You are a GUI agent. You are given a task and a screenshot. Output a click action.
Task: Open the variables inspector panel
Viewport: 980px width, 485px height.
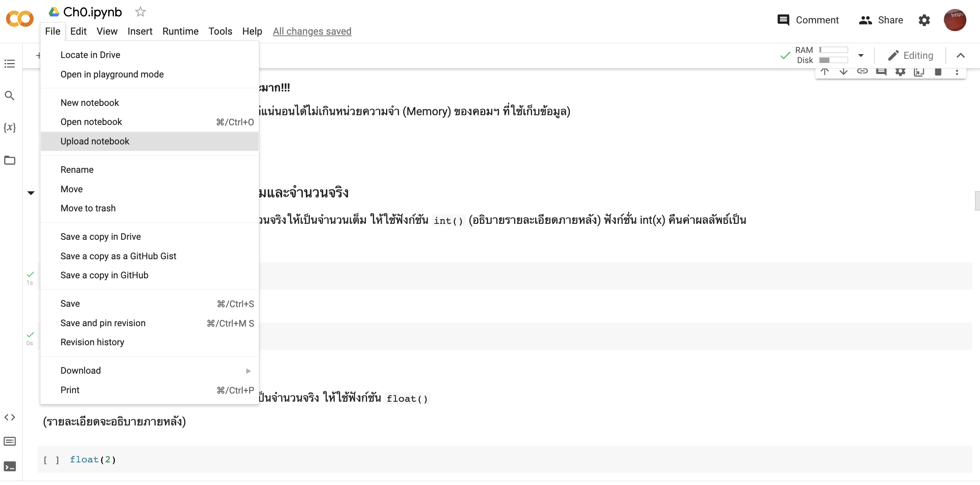(x=10, y=128)
